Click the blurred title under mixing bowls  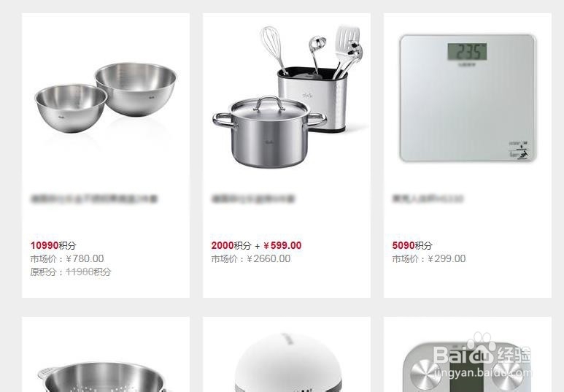pos(94,199)
